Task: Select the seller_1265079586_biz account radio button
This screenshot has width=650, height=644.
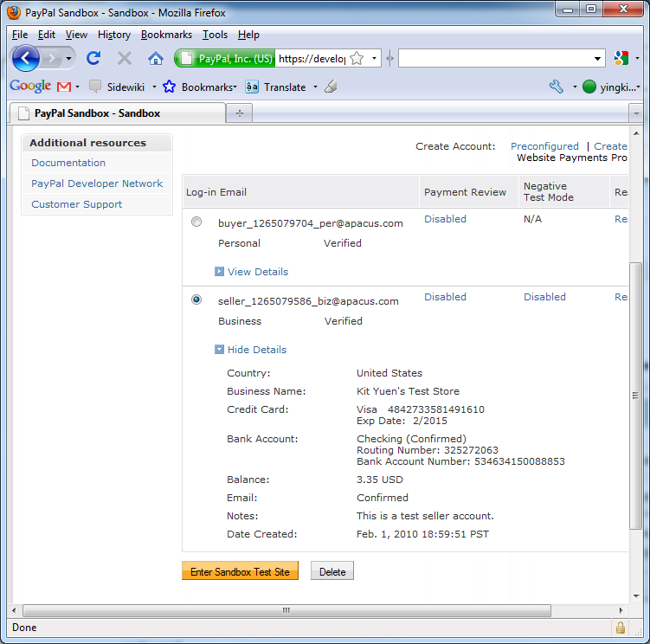Action: coord(196,299)
